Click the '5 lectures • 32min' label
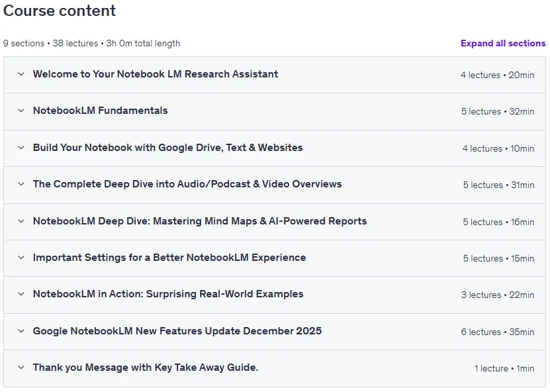Viewport: 550px width, 392px height. [498, 112]
